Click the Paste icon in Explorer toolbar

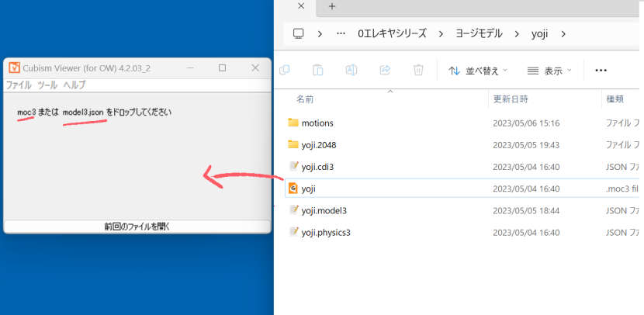317,71
